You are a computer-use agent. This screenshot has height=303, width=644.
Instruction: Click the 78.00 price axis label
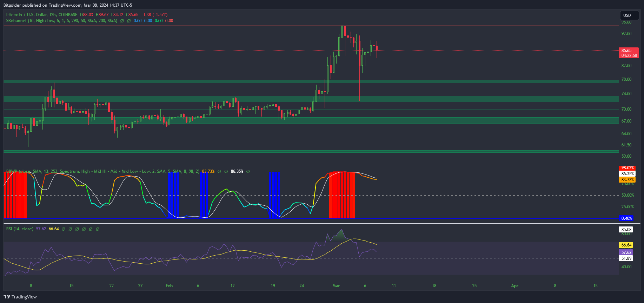(x=626, y=79)
